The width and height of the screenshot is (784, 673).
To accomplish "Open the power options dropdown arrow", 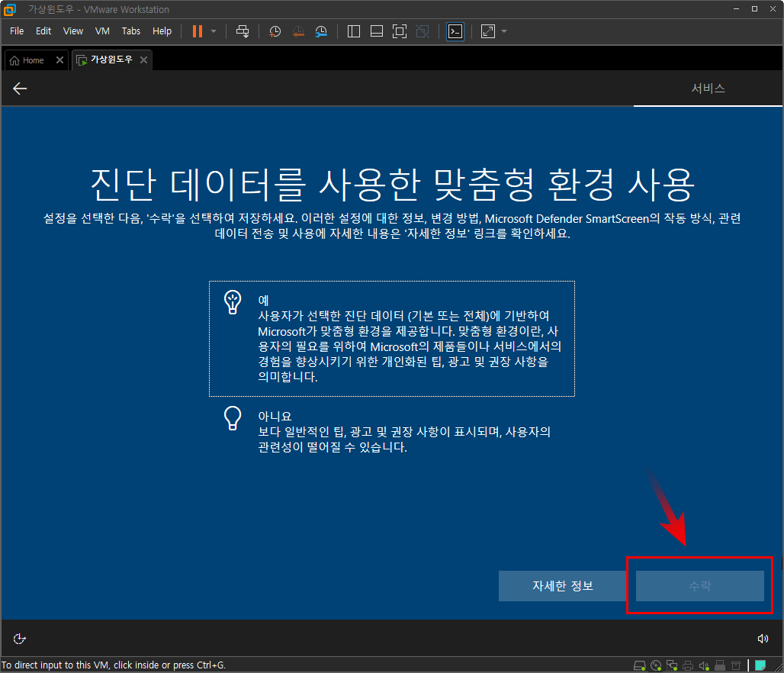I will tap(214, 31).
